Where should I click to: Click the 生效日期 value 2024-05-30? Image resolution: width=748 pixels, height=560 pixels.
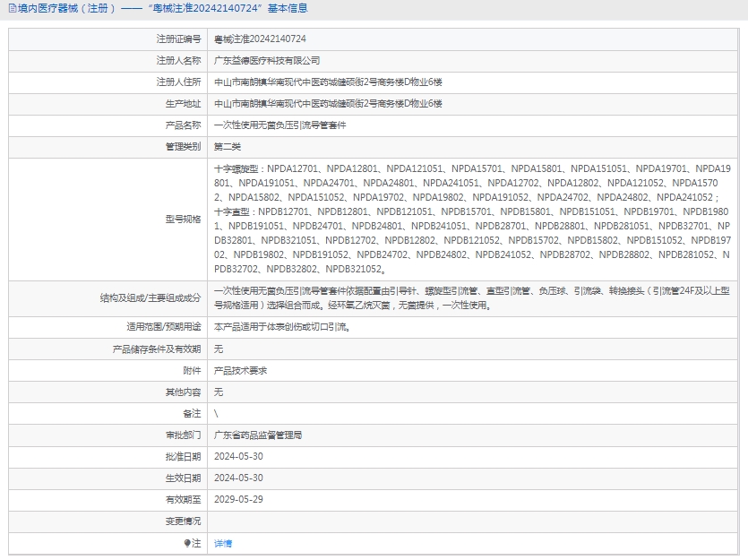click(x=238, y=478)
